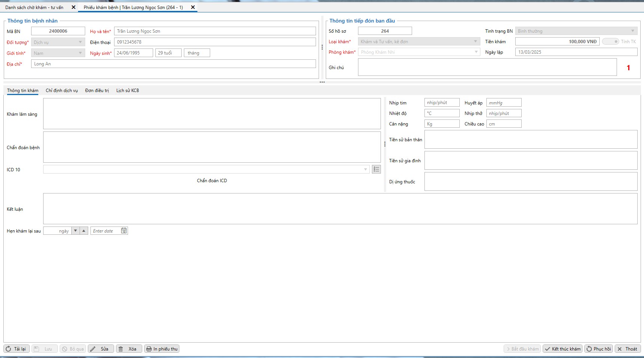This screenshot has width=644, height=358.
Task: Decrease follow-up days with down arrow
Action: pyautogui.click(x=75, y=231)
